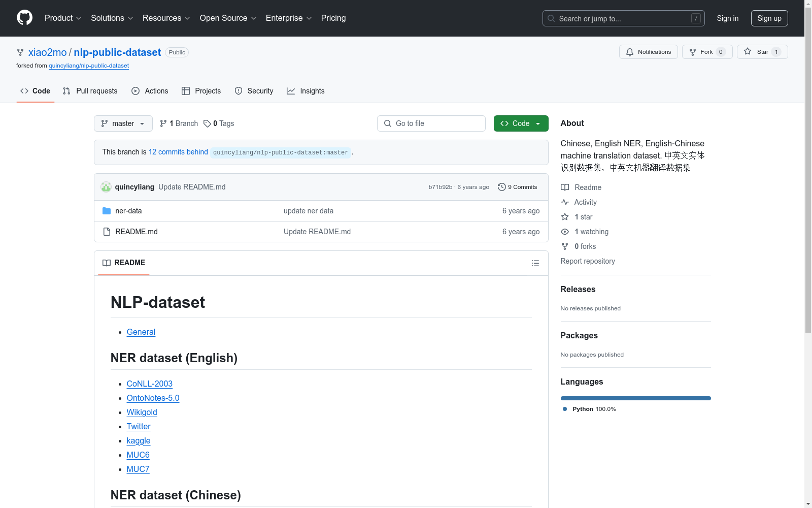Click the MUC6 link
The height and width of the screenshot is (508, 812).
point(138,455)
